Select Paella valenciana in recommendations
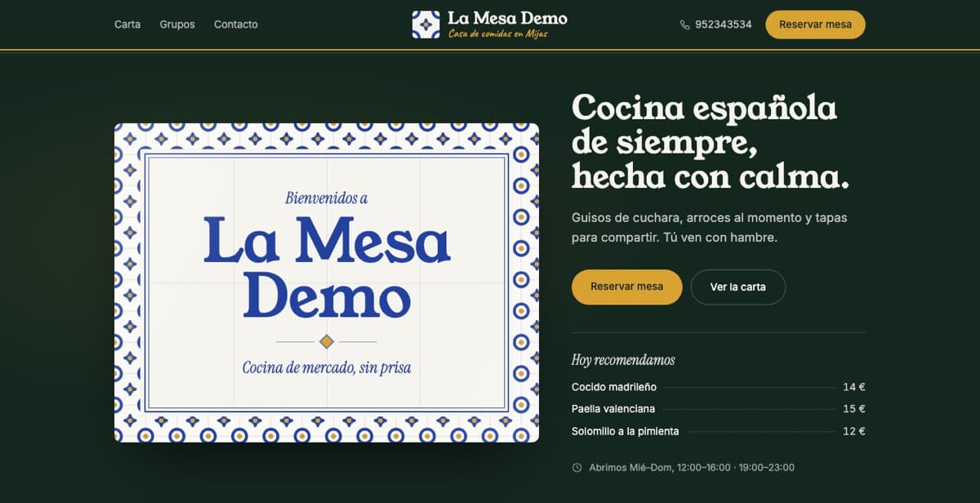 click(x=613, y=409)
